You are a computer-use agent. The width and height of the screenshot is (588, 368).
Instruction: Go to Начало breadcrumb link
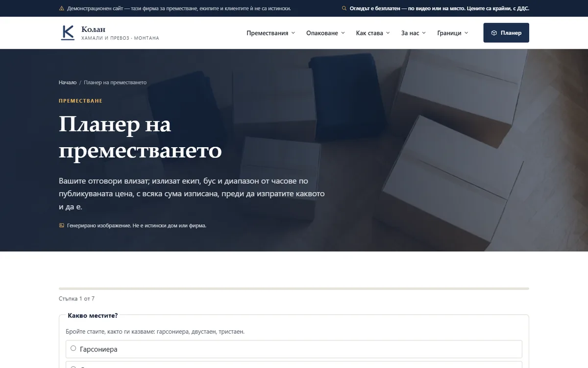68,82
